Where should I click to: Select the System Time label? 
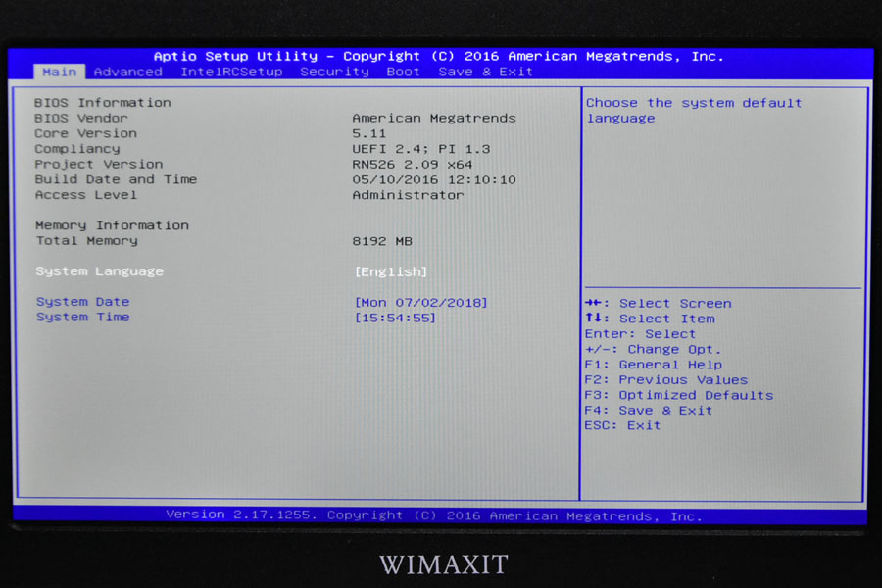pyautogui.click(x=82, y=317)
